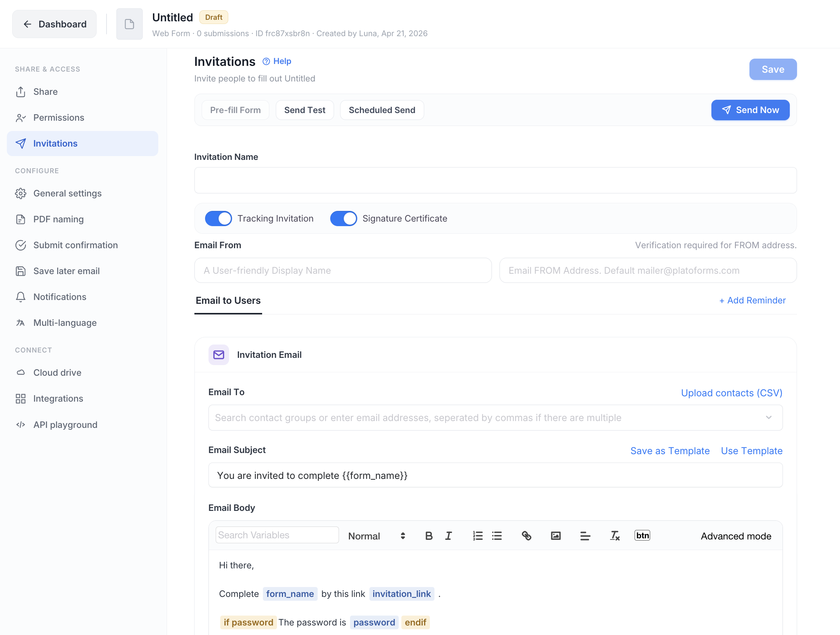Click the if password condition tag

pyautogui.click(x=248, y=622)
